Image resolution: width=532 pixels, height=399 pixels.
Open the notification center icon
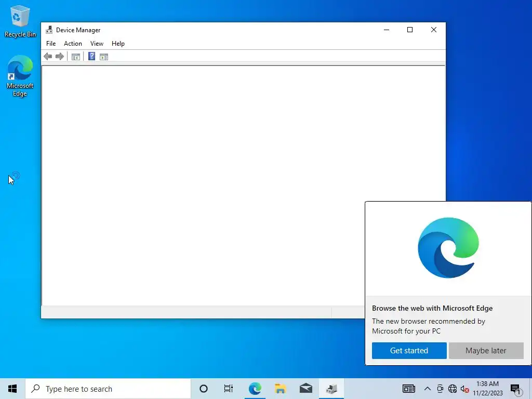pyautogui.click(x=515, y=389)
